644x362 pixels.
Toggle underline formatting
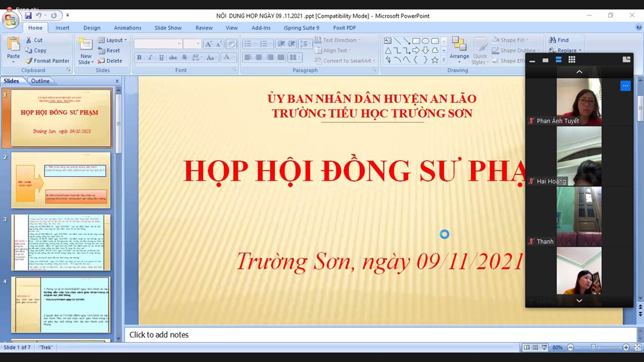tap(161, 58)
